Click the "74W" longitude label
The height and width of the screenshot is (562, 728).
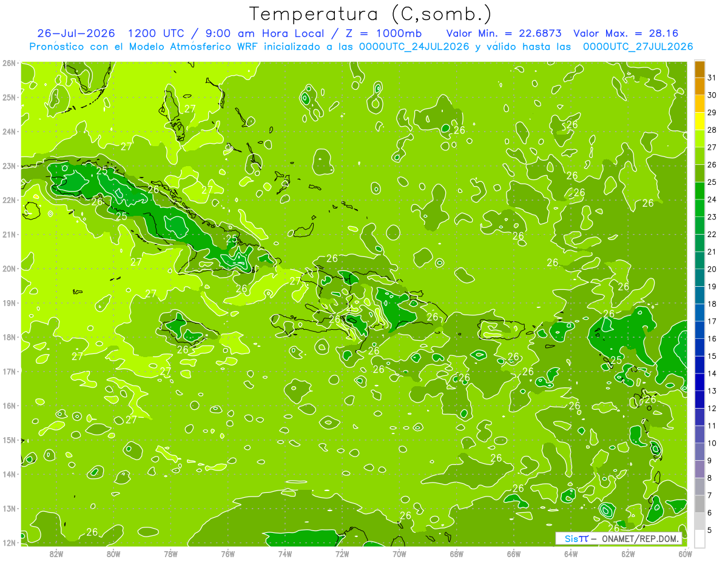coord(285,554)
